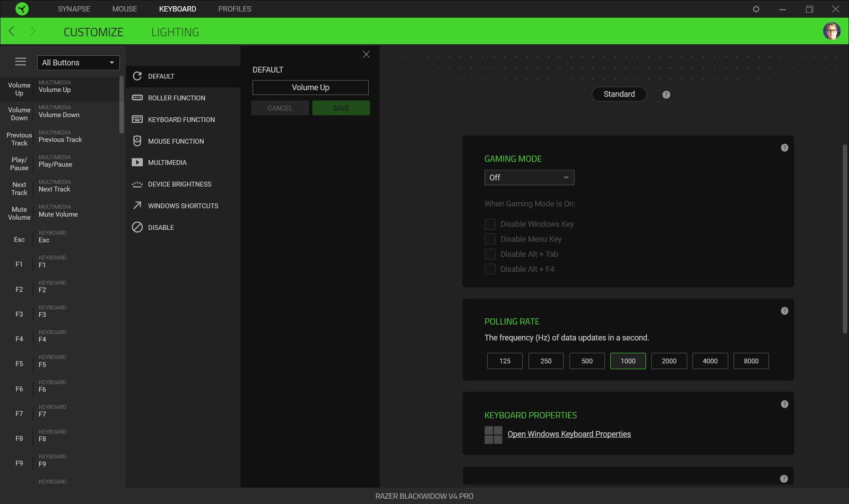Click the Cancel button
Screen dimensions: 849x504
point(280,108)
